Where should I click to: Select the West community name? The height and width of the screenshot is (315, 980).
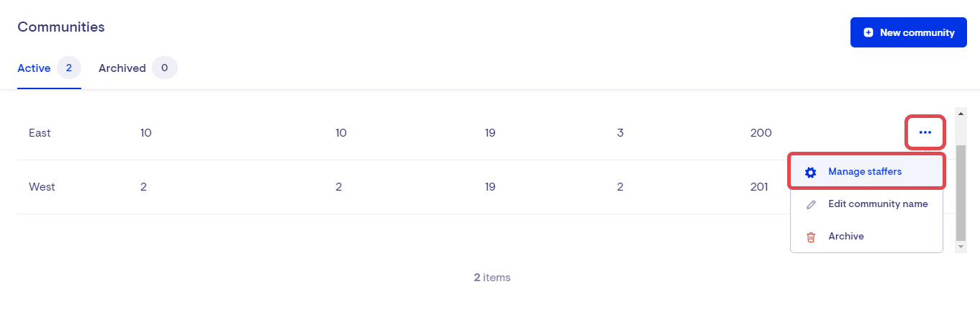click(x=42, y=187)
